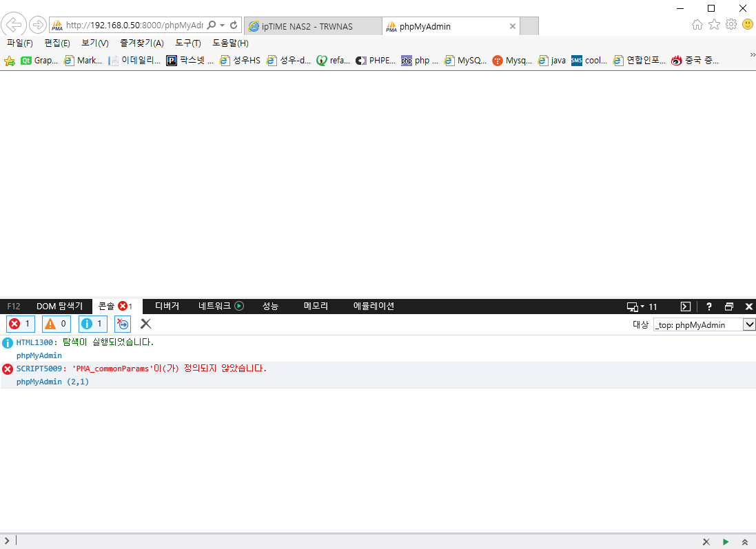Open developer tools help question icon

click(708, 307)
